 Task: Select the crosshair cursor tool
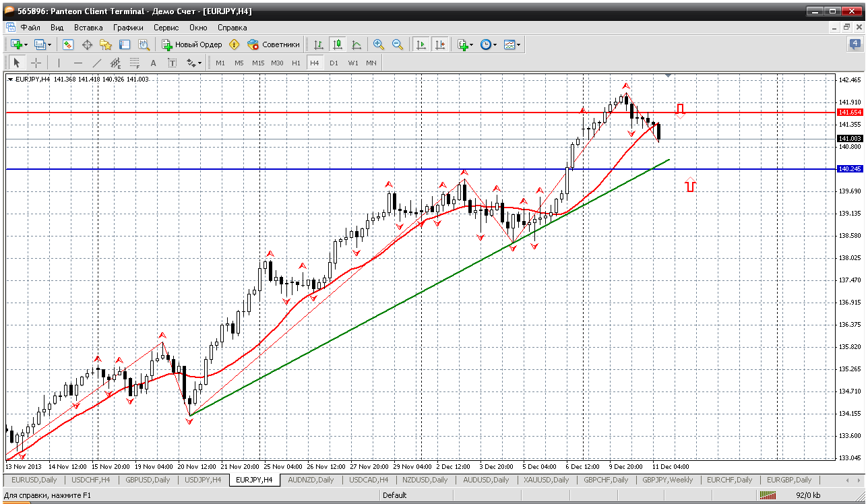(36, 63)
